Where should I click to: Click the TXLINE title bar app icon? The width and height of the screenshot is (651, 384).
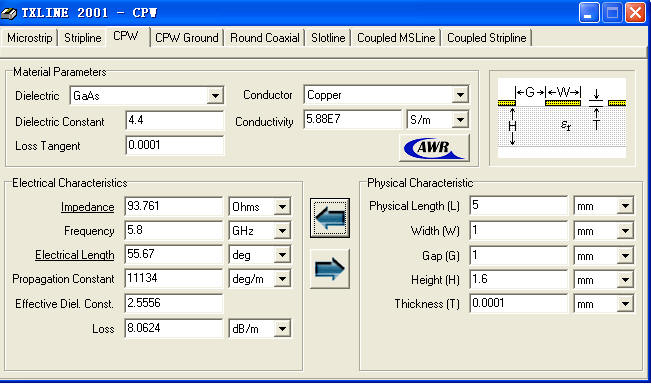(x=9, y=13)
